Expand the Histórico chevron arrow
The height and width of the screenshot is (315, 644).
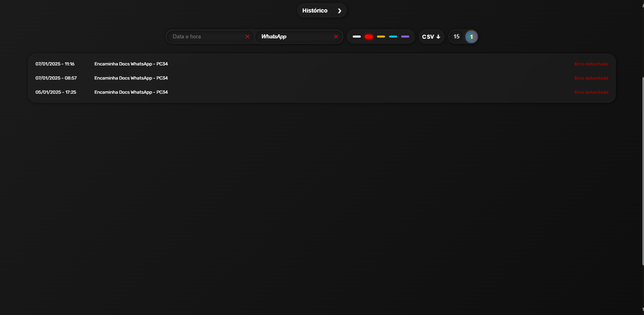pyautogui.click(x=339, y=11)
